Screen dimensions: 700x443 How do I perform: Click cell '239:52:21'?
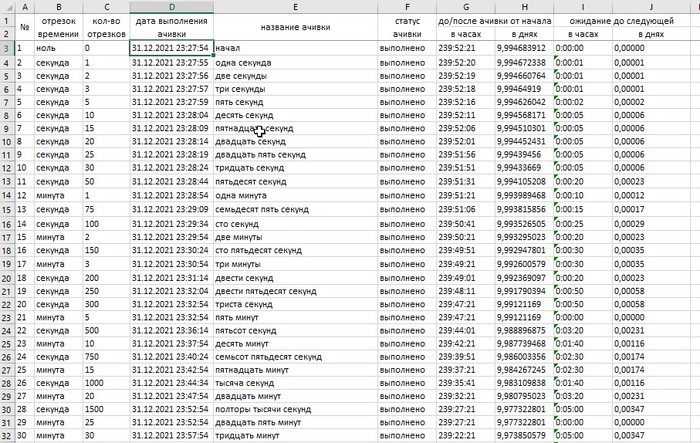click(x=466, y=48)
